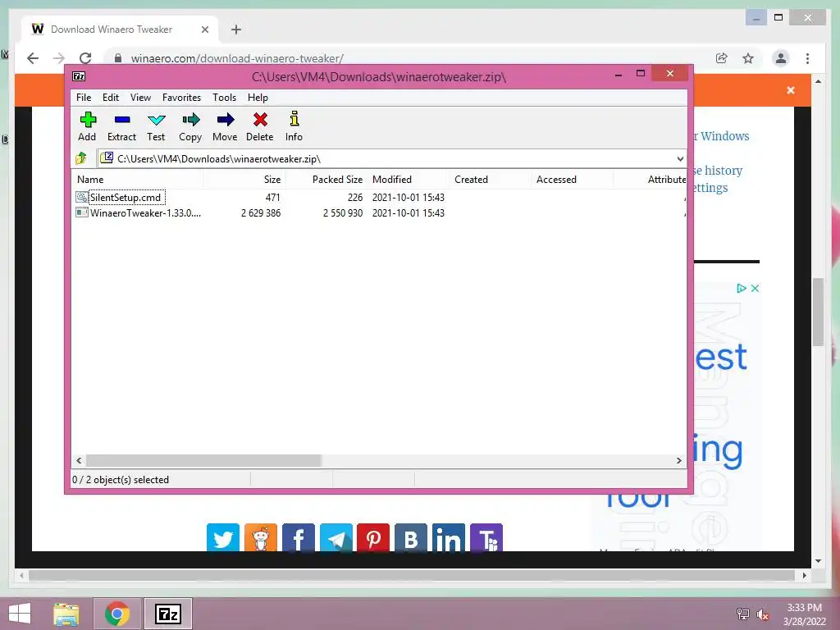
Task: Click the Chrome forward arrow
Action: point(59,58)
